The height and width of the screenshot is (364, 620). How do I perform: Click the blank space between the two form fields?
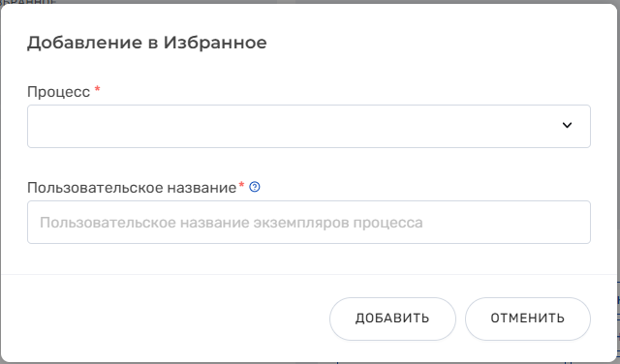pos(309,164)
